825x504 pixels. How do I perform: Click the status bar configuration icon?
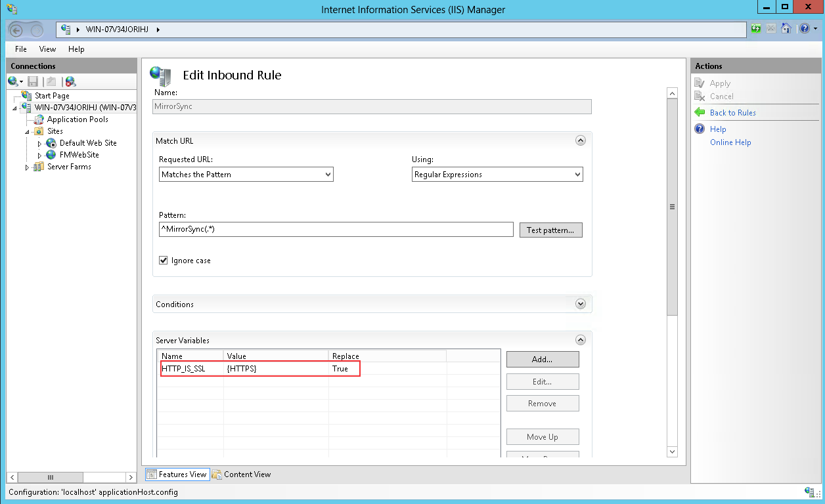coord(809,492)
